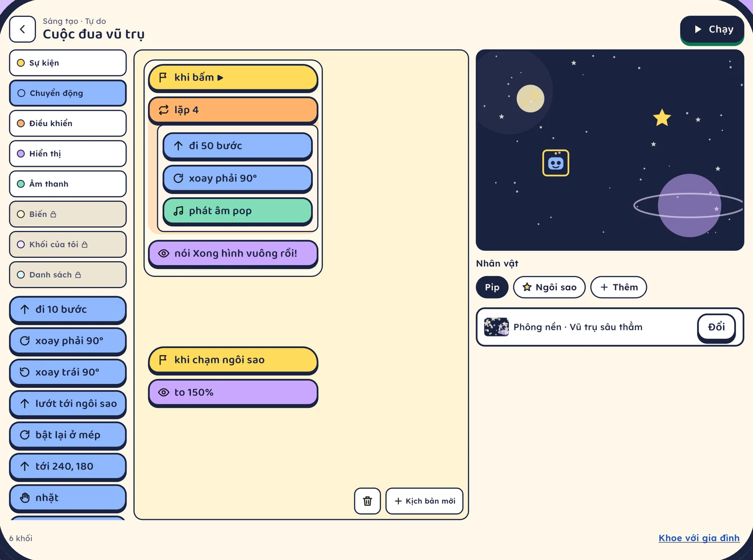Click the backdrop thumbnail 'Vũ trụ sâu thẳm'

[497, 327]
